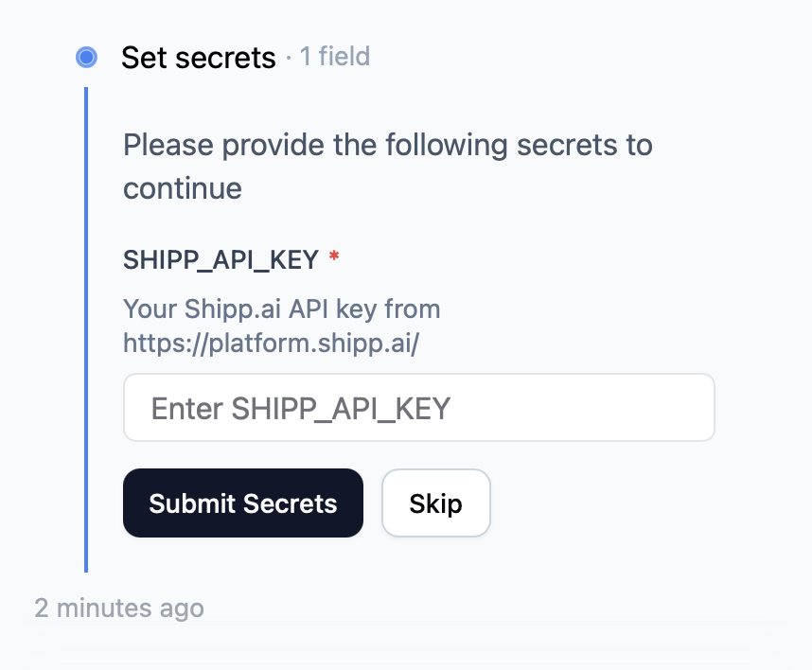
Task: Submit the entered secrets
Action: click(x=242, y=502)
